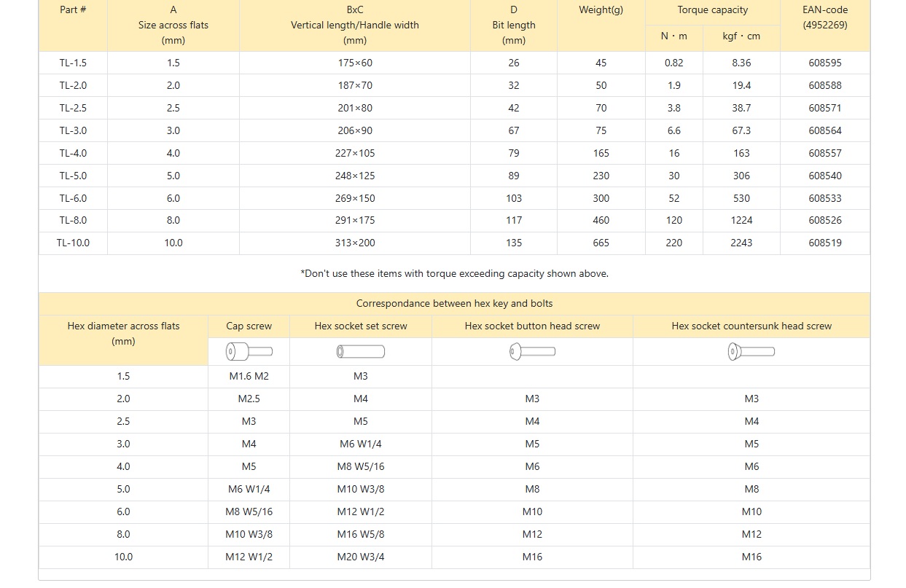
Task: Select the 'M1.6 M2' cap screw cell
Action: 249,377
